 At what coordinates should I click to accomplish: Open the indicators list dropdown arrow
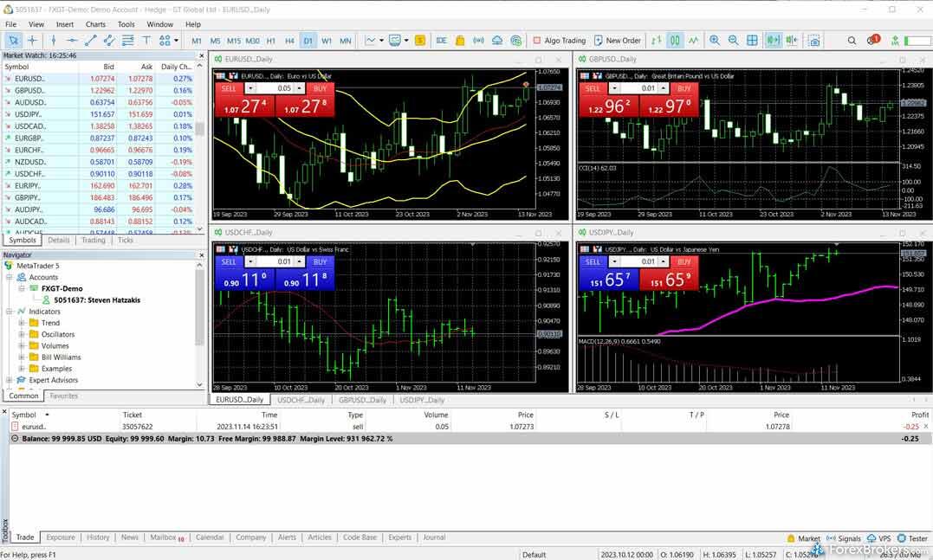click(381, 41)
